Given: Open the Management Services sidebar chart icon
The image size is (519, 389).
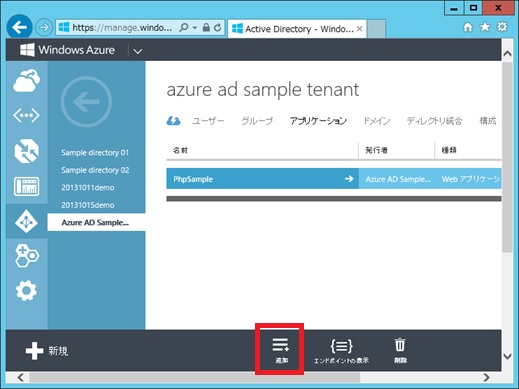Looking at the screenshot, I should (26, 186).
